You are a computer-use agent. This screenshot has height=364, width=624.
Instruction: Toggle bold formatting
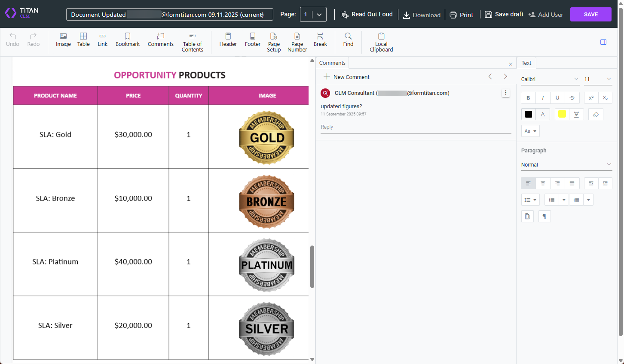[528, 98]
